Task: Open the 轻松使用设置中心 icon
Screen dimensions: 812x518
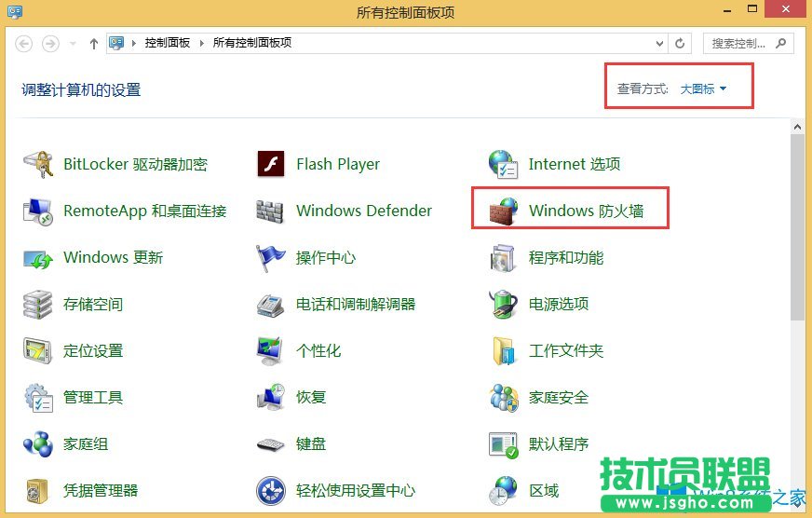Action: click(x=270, y=491)
